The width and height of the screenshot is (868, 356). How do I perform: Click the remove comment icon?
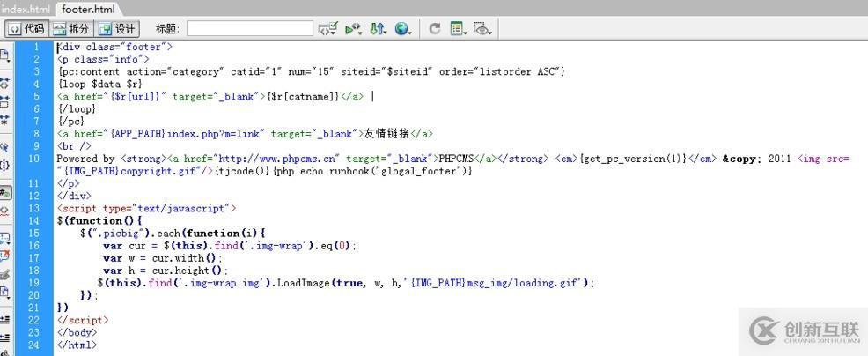[x=4, y=256]
